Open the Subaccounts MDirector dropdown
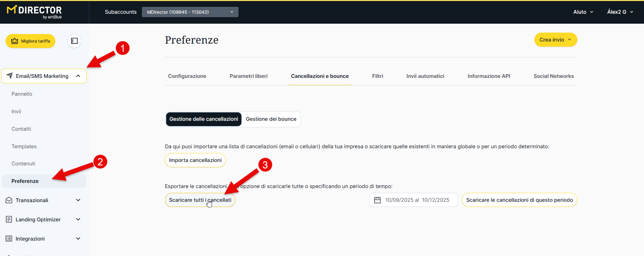 tap(190, 12)
